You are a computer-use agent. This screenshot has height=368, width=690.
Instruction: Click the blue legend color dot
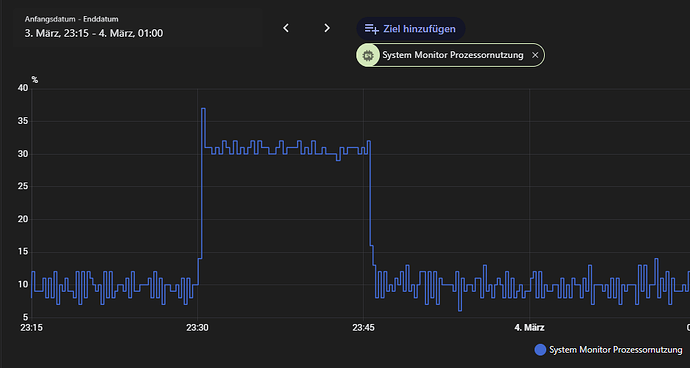pos(540,350)
